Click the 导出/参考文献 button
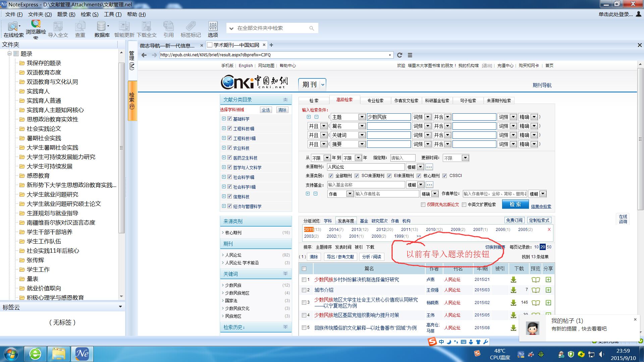The height and width of the screenshot is (362, 644). tap(340, 257)
